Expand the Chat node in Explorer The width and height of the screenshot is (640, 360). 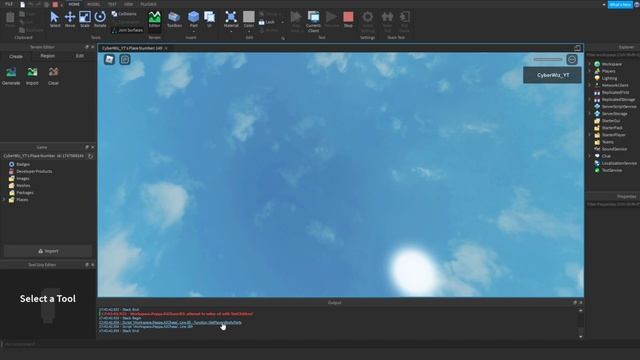tap(590, 156)
